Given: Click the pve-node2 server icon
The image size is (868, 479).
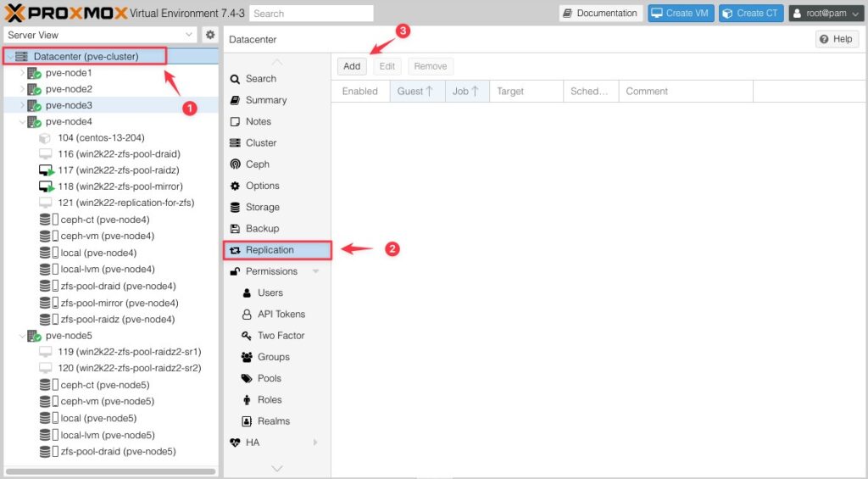Looking at the screenshot, I should pos(34,89).
